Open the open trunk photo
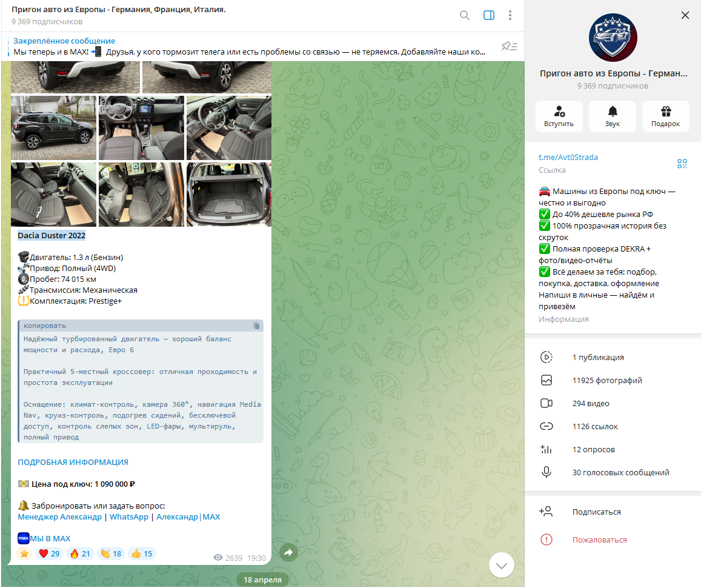This screenshot has height=588, width=701. [229, 195]
